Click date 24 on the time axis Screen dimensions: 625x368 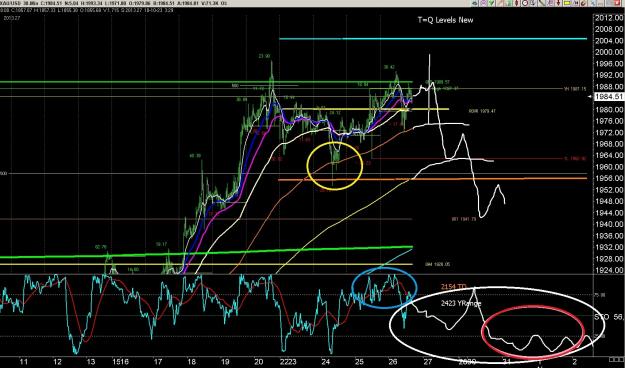pyautogui.click(x=326, y=362)
